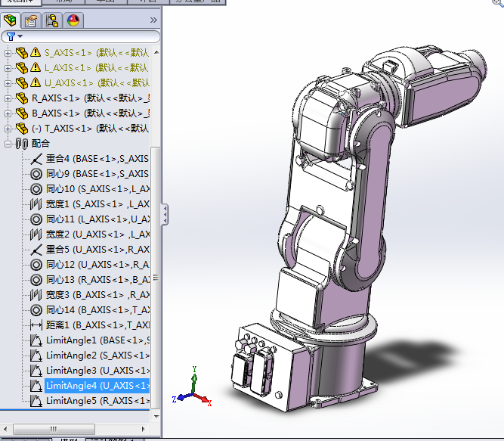Select mate 距离1 (B_AXIS<1>,T_AXI

(x=97, y=325)
